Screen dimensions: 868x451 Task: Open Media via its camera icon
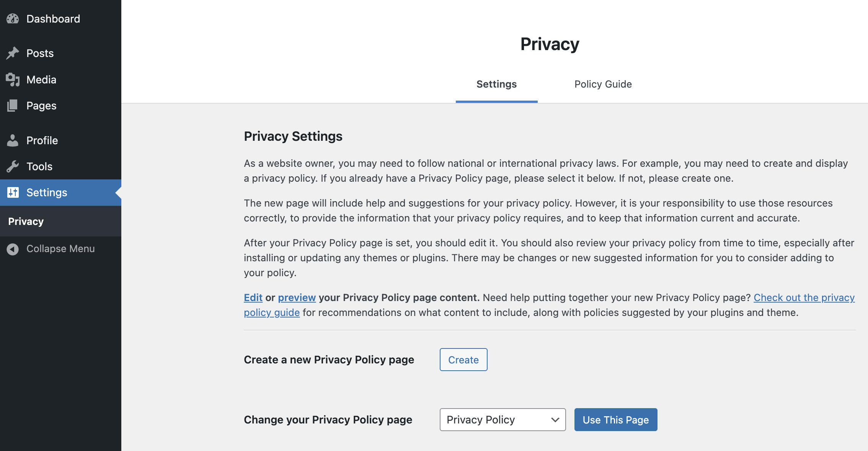pos(13,80)
